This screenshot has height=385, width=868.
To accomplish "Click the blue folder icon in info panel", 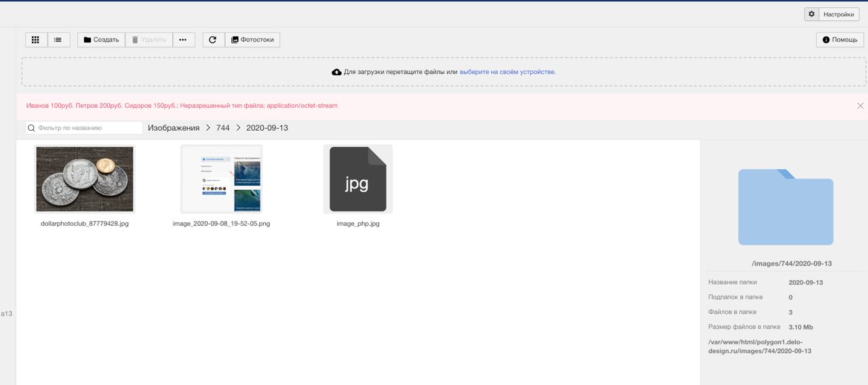I will 785,207.
